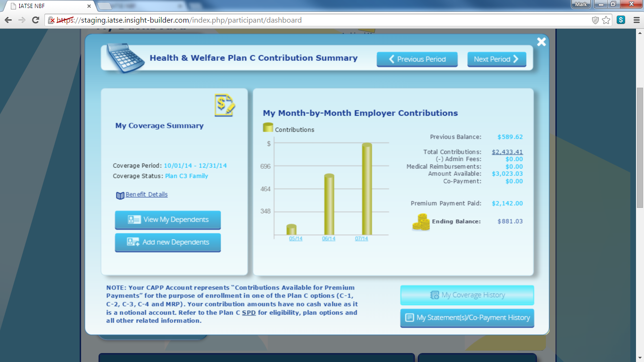Viewport: 644px width, 362px height.
Task: Click the dollar-sign document icon above My Coverage Summary
Action: pyautogui.click(x=224, y=105)
